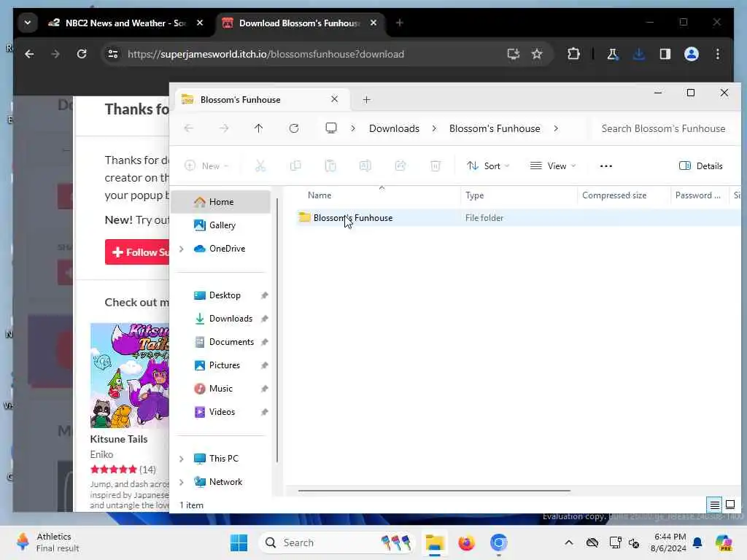Click Downloads in the breadcrumb path
This screenshot has height=560, width=747.
pos(394,128)
